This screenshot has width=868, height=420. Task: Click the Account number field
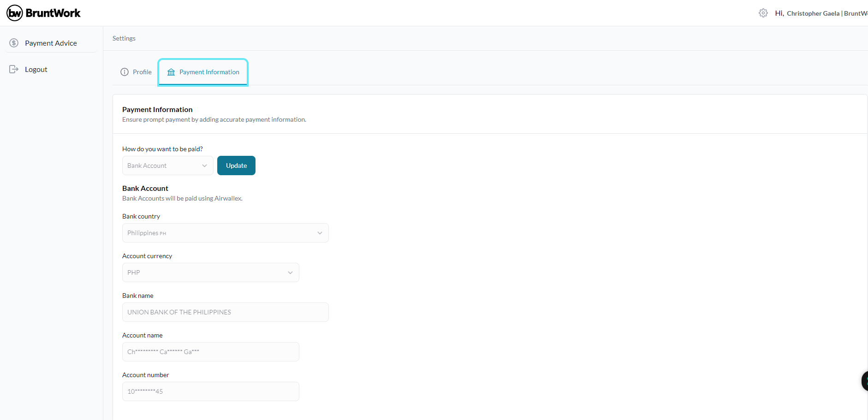pyautogui.click(x=210, y=391)
